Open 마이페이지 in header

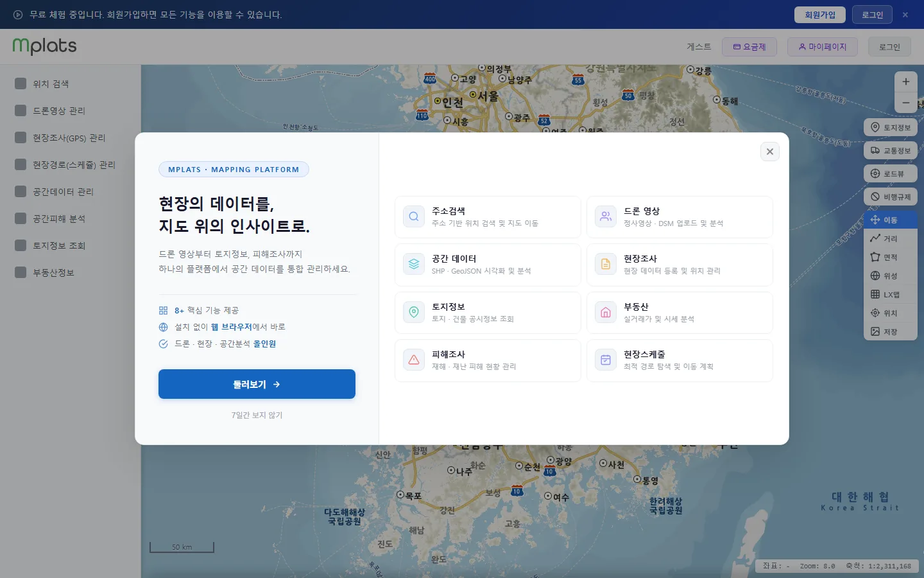coord(823,47)
